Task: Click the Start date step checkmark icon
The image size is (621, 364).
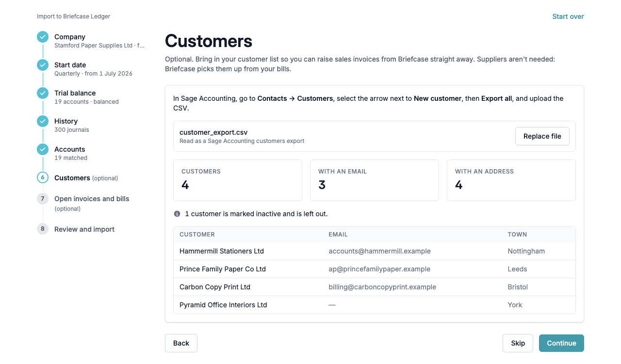Action: [43, 65]
